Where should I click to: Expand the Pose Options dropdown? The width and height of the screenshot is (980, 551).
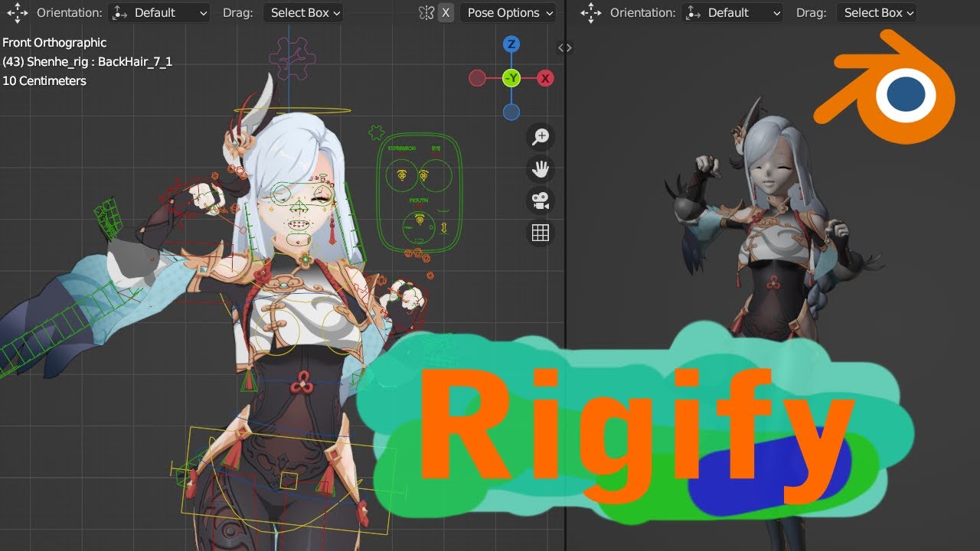coord(508,13)
